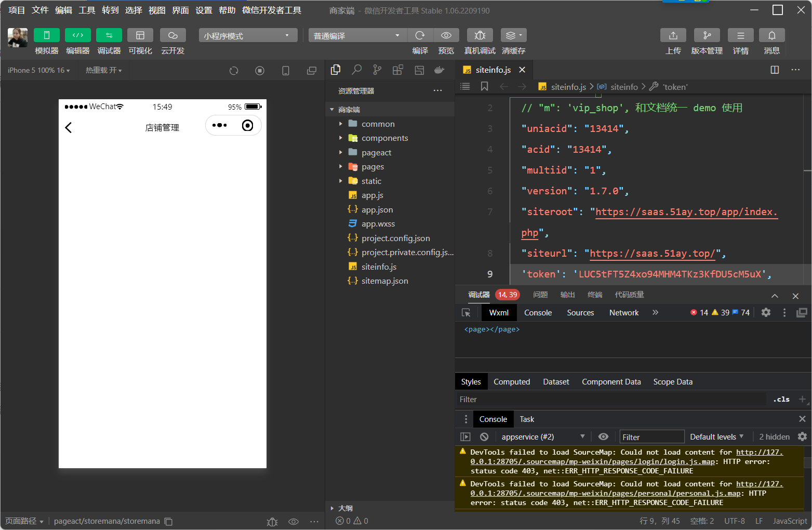Click simulator stop/record icon
This screenshot has width=812, height=530.
click(260, 71)
